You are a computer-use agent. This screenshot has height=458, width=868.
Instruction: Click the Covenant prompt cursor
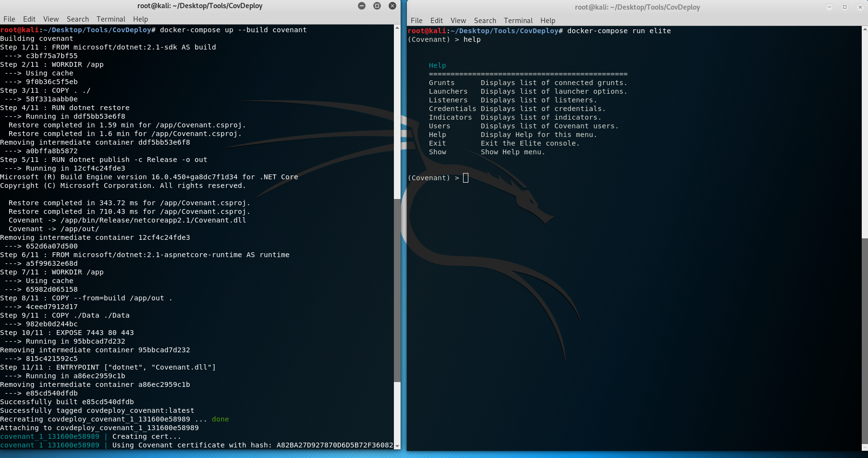(465, 178)
